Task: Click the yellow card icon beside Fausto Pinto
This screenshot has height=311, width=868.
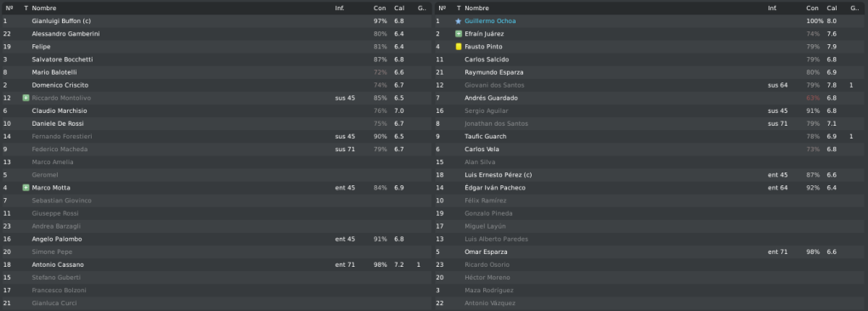Action: click(x=459, y=47)
